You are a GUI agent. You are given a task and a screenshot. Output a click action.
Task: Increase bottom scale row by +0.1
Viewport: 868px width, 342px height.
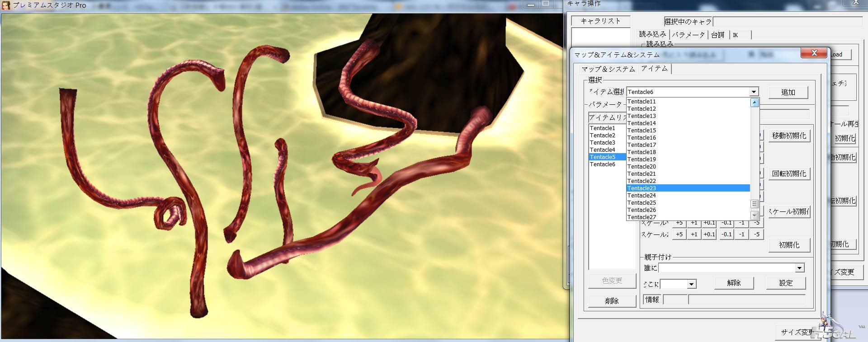click(x=709, y=234)
